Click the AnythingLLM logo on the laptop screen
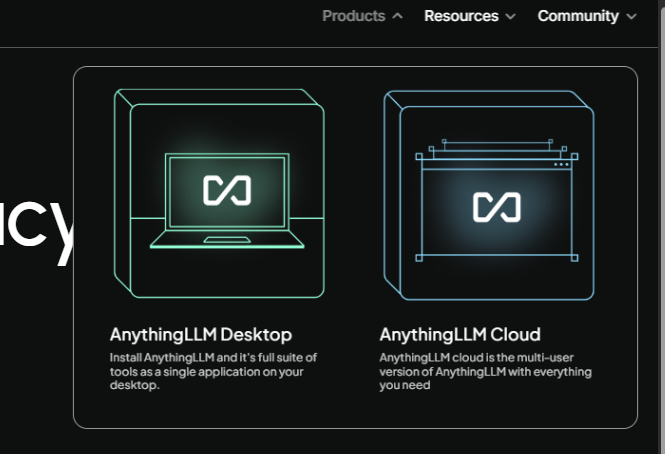Viewport: 665px width, 454px height. (x=227, y=191)
